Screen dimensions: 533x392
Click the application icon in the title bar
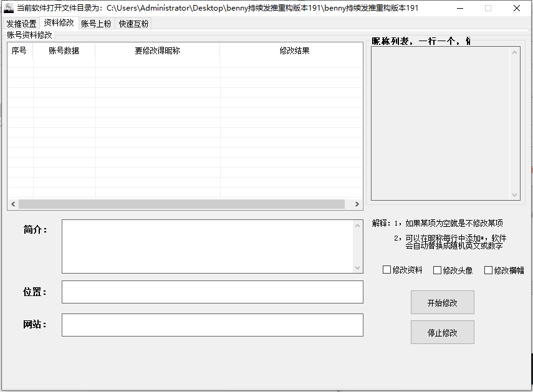[8, 7]
